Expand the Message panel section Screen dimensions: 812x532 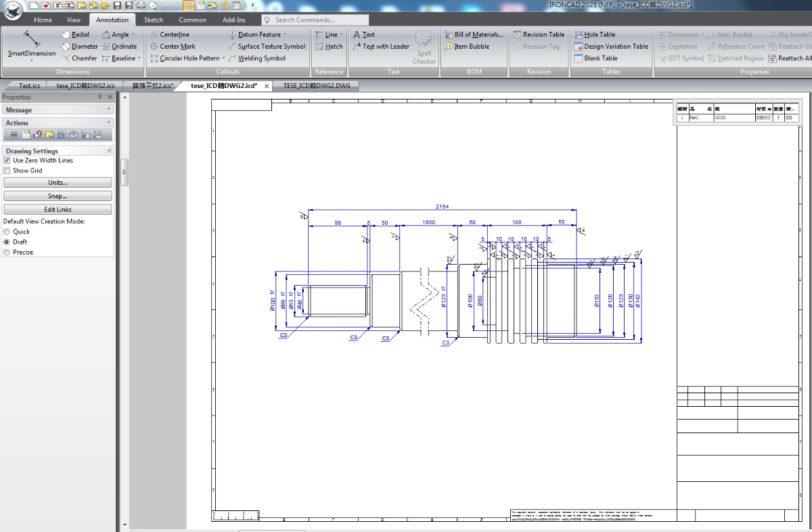109,110
